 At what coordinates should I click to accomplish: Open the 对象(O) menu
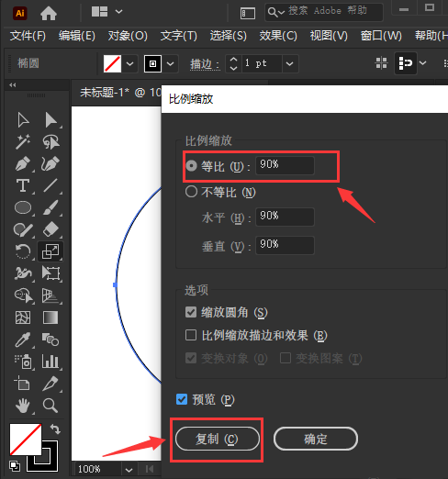coord(128,36)
